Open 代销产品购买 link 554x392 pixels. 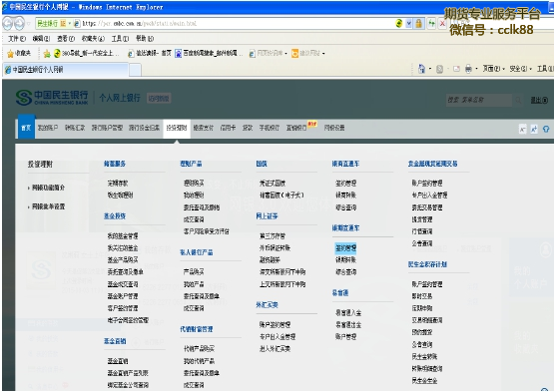point(199,349)
